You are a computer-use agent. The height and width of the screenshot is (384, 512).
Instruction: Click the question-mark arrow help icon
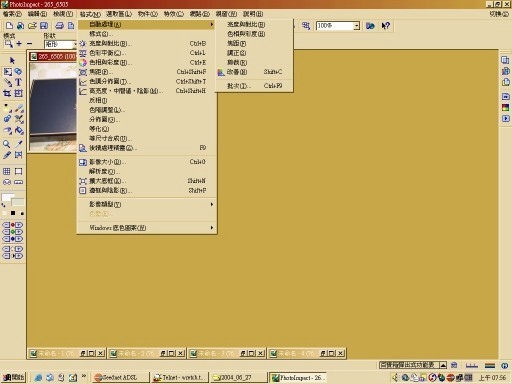386,26
